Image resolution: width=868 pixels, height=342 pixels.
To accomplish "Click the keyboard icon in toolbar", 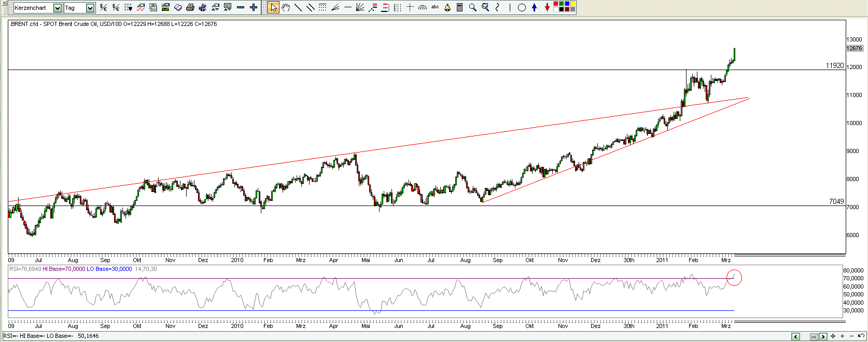I will 227,7.
